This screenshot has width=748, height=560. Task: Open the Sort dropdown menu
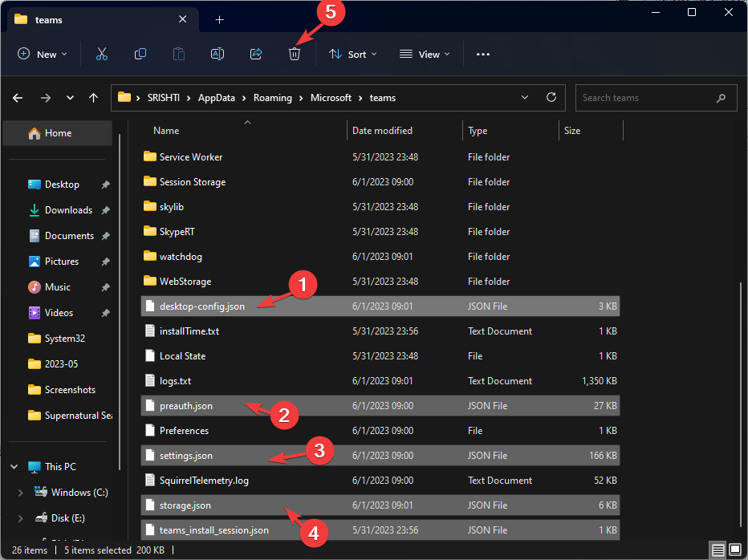click(x=354, y=54)
